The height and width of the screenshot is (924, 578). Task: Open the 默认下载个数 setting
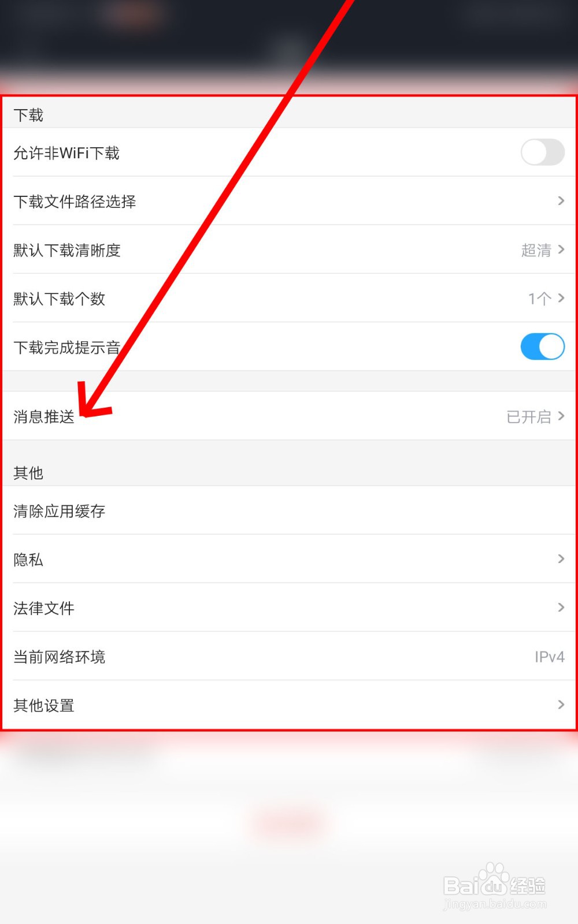click(289, 298)
